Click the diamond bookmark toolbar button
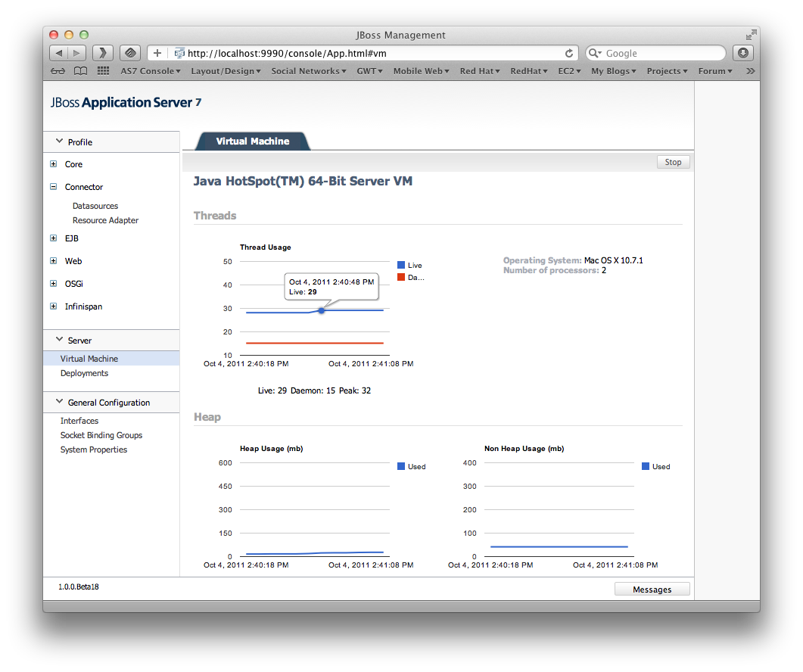Screen dimensions: 803x672 pyautogui.click(x=130, y=53)
